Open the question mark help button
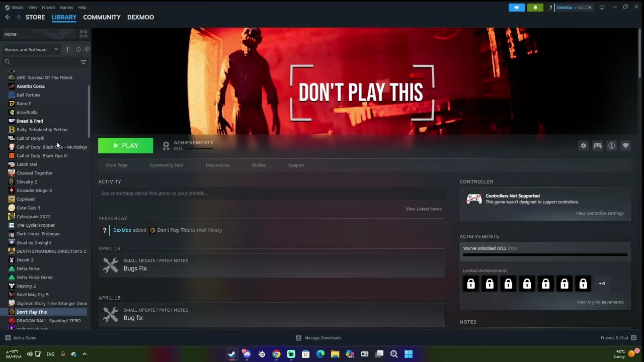Viewport: 644px width, 362px height. pos(551,8)
